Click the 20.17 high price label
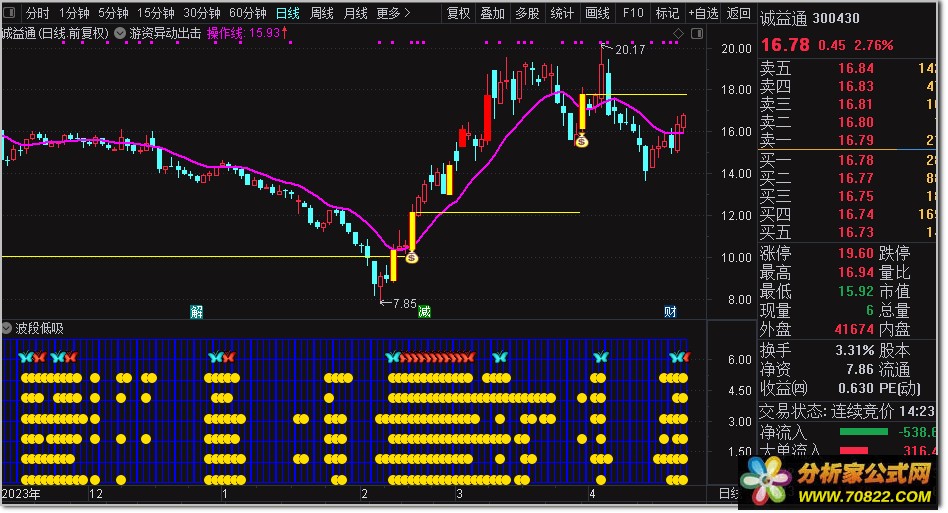Image resolution: width=948 pixels, height=513 pixels. click(630, 50)
